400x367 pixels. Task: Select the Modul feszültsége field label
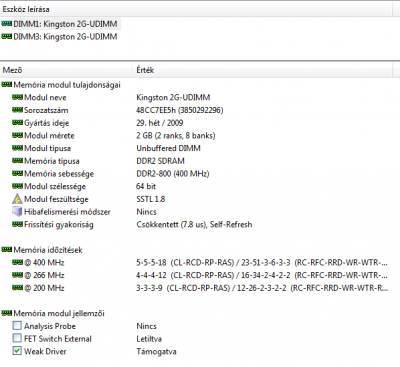click(x=56, y=199)
